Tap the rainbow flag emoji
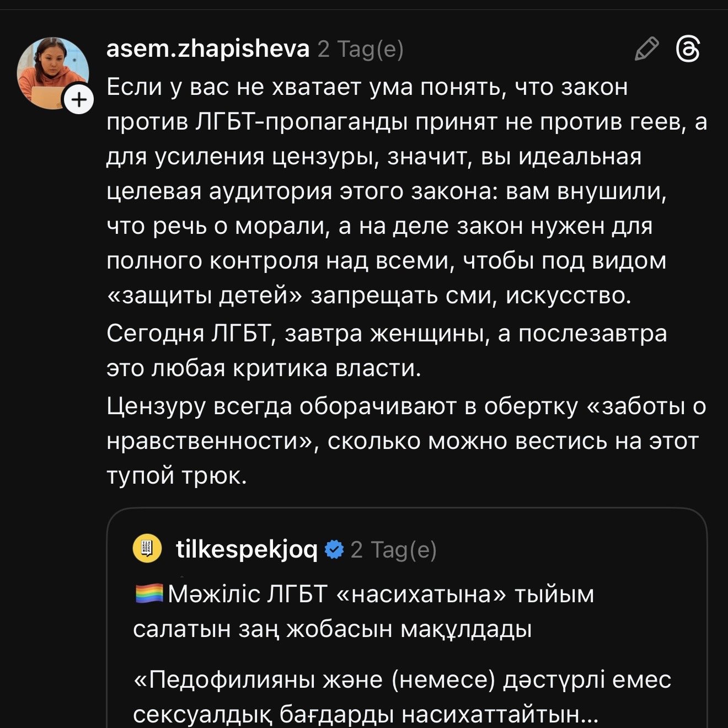728x728 pixels. 148,594
